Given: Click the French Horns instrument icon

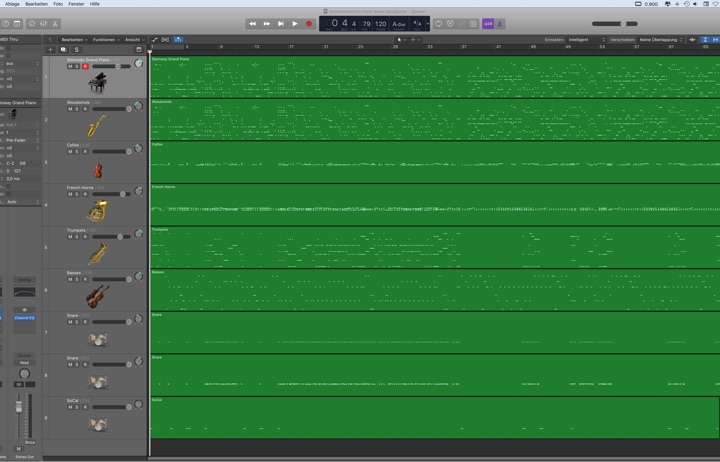Looking at the screenshot, I should click(x=97, y=211).
